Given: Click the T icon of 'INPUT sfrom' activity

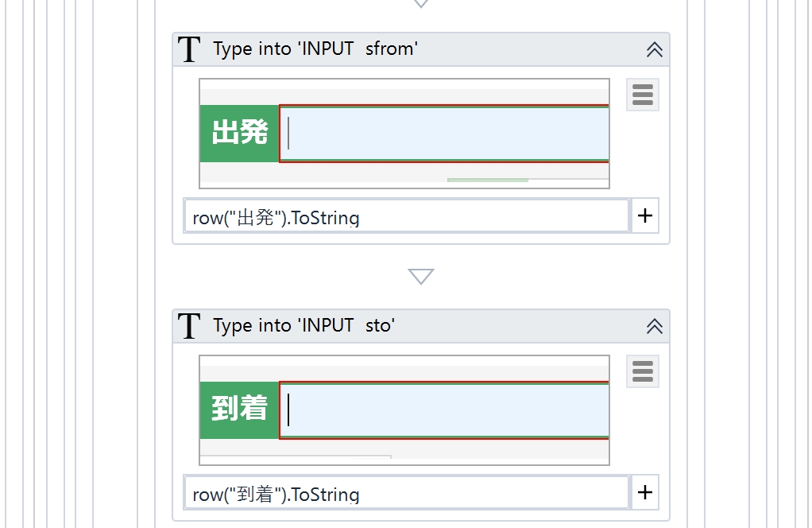Looking at the screenshot, I should [189, 49].
